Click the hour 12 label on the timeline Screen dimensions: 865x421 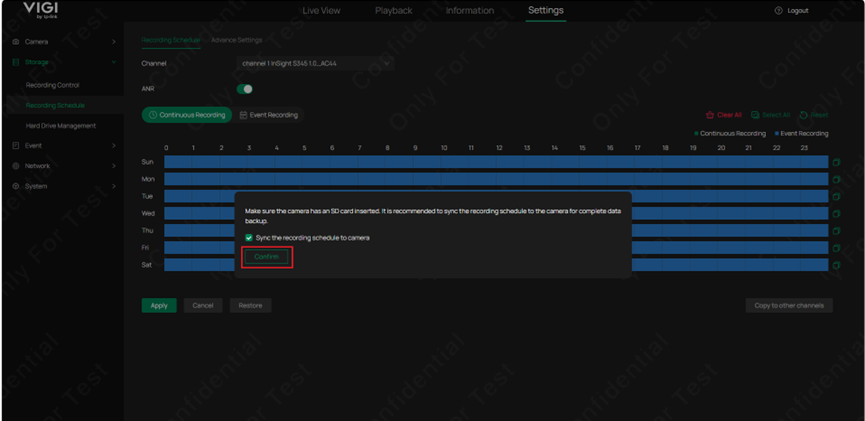point(499,148)
